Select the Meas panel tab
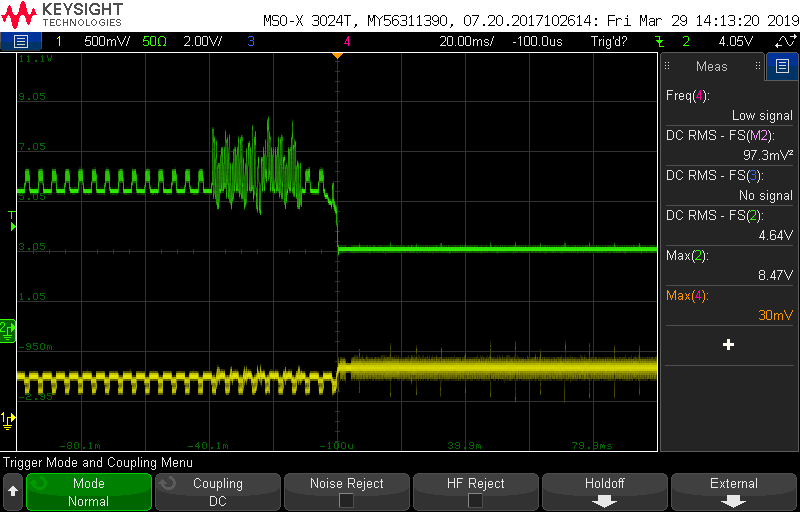This screenshot has height=512, width=800. click(712, 66)
